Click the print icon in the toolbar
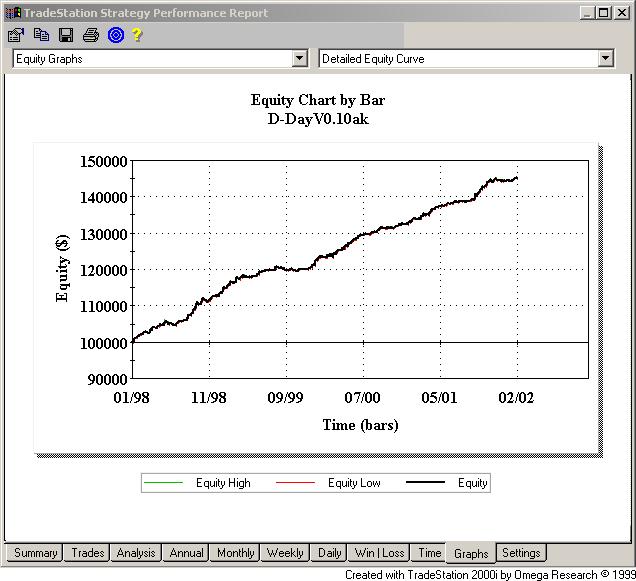This screenshot has width=636, height=581. pyautogui.click(x=91, y=35)
